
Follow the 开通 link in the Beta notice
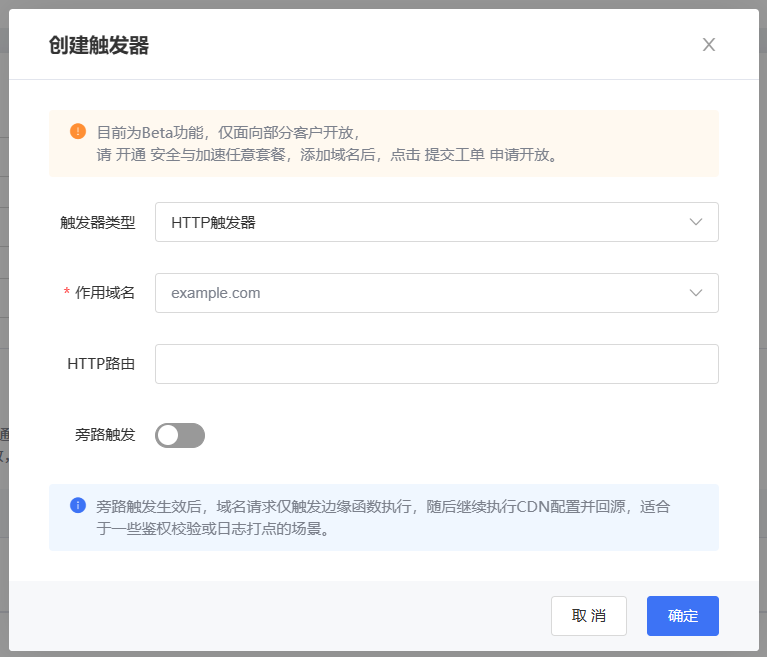click(x=130, y=155)
